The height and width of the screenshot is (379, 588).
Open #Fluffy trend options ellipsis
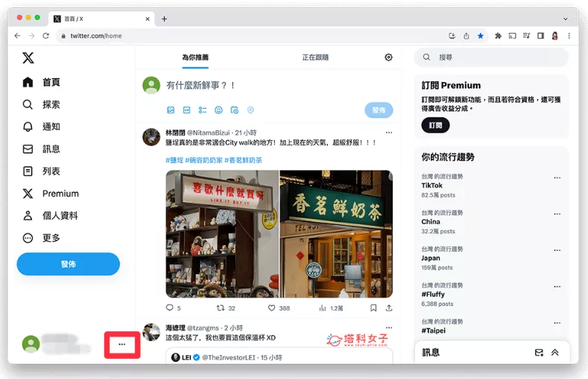[557, 287]
